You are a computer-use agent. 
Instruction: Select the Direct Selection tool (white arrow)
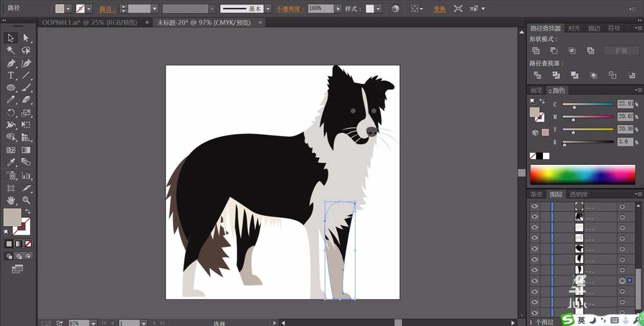[26, 38]
